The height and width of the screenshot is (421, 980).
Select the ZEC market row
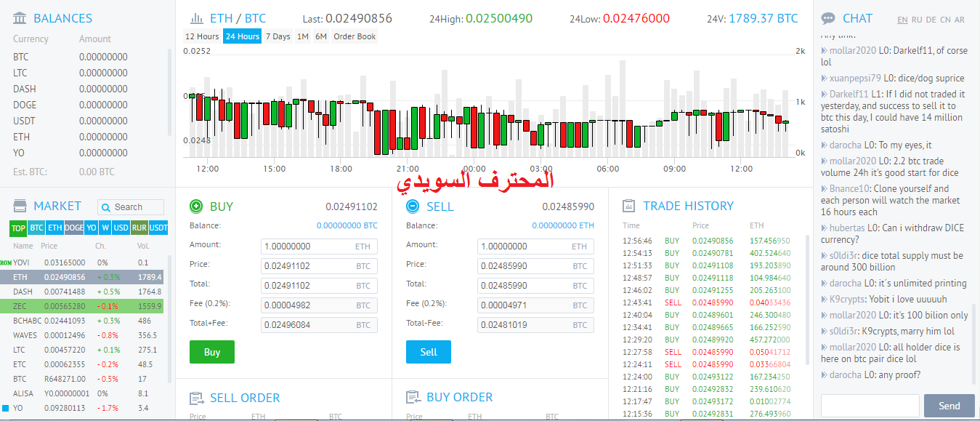(82, 306)
